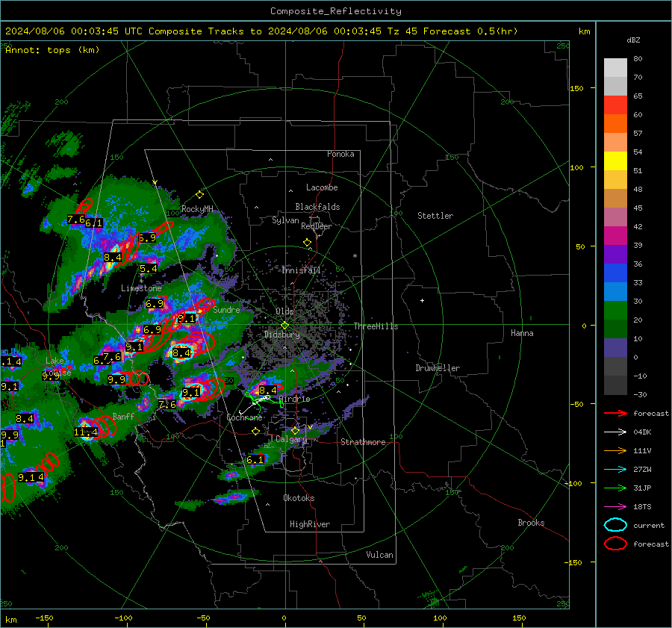Click the RedDeer city label

coord(317,226)
